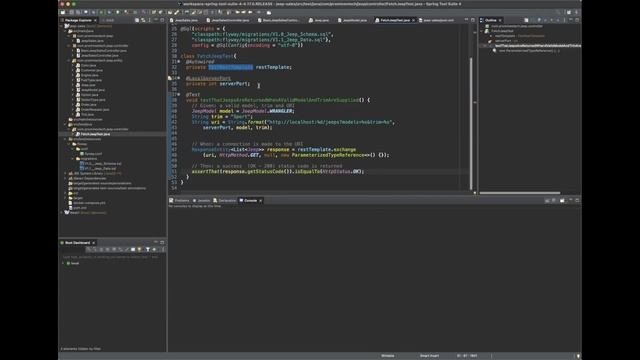The width and height of the screenshot is (640, 360).
Task: Switch to JeepModel.java editor tab
Action: (x=352, y=20)
